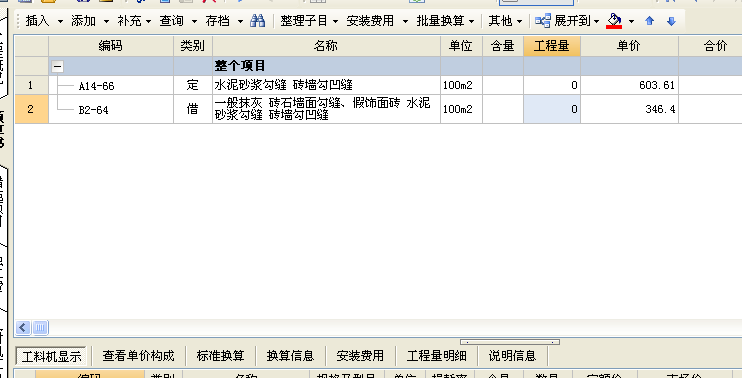Move selected item down with blue arrow
Image resolution: width=742 pixels, height=378 pixels.
tap(671, 21)
